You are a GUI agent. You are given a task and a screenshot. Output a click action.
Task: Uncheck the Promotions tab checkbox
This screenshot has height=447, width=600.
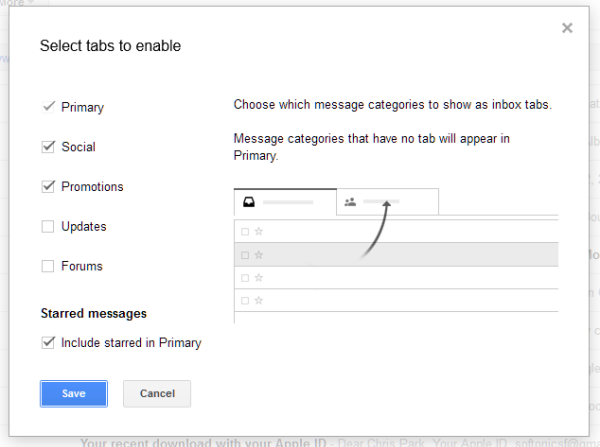[x=48, y=187]
